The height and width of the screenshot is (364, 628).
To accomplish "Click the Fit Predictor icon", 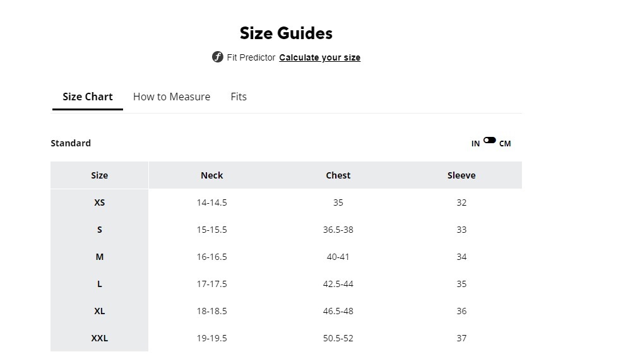I will (x=218, y=57).
